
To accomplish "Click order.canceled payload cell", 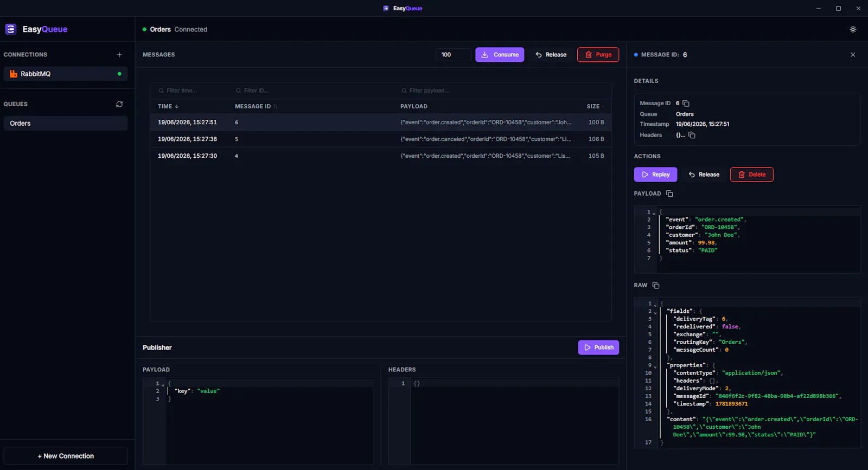I will click(x=486, y=139).
